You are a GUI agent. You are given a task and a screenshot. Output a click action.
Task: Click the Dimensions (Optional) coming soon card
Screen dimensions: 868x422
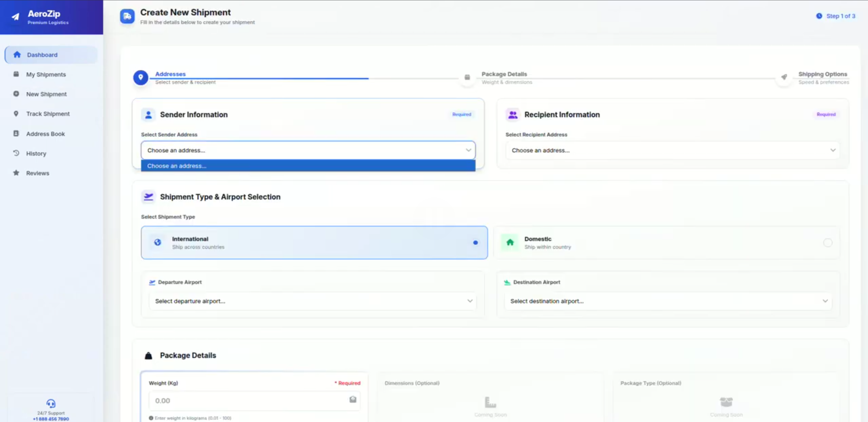(x=491, y=397)
